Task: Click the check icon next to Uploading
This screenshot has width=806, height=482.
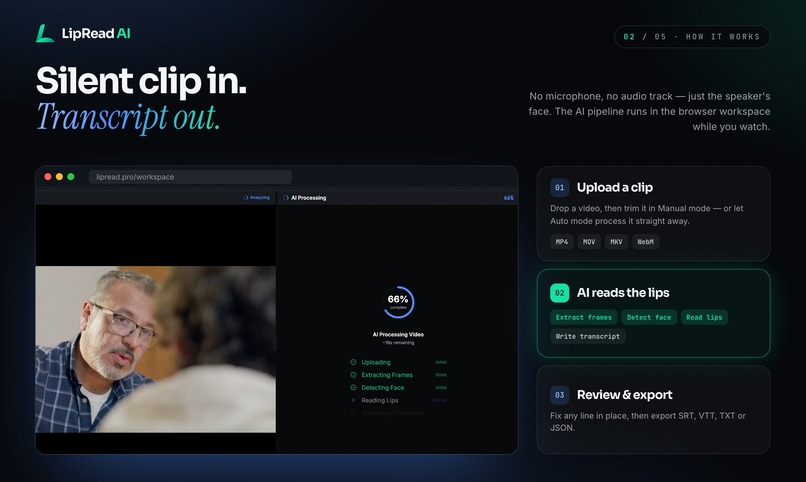Action: point(353,362)
